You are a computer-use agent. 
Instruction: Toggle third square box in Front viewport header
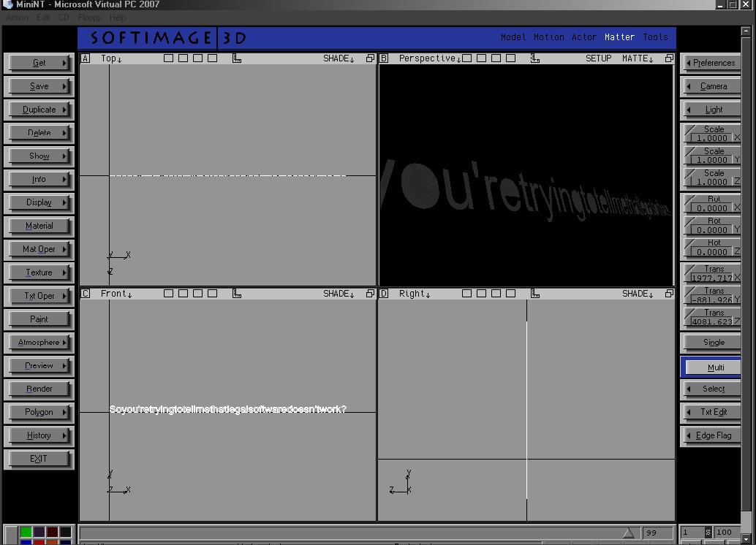click(x=197, y=294)
